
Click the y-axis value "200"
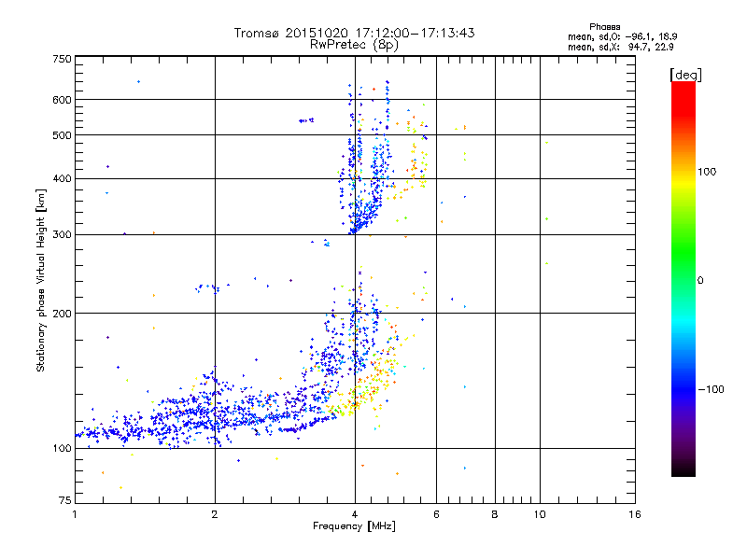[x=62, y=314]
